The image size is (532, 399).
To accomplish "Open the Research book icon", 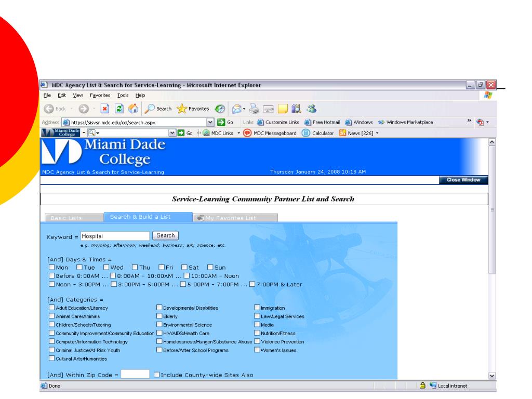I will pos(296,109).
